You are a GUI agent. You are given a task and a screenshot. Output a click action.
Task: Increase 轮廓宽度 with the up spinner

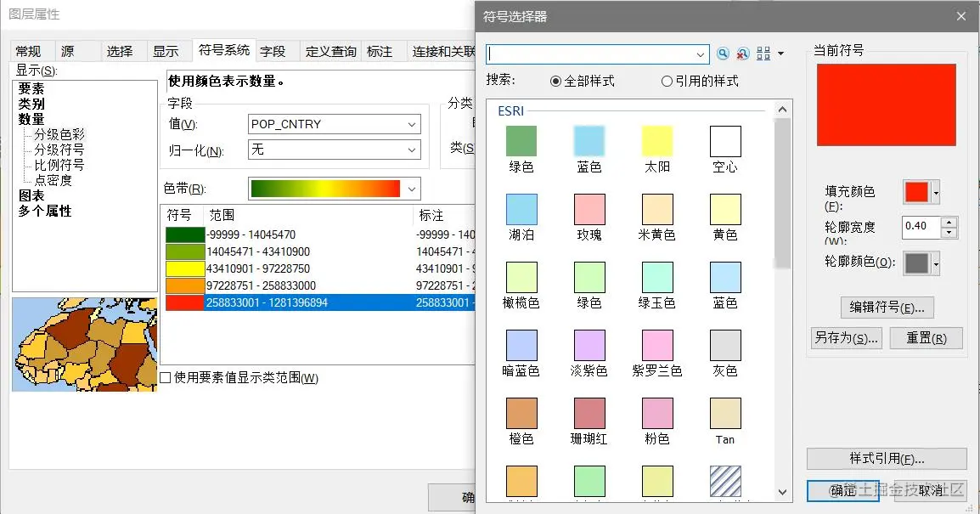[949, 222]
